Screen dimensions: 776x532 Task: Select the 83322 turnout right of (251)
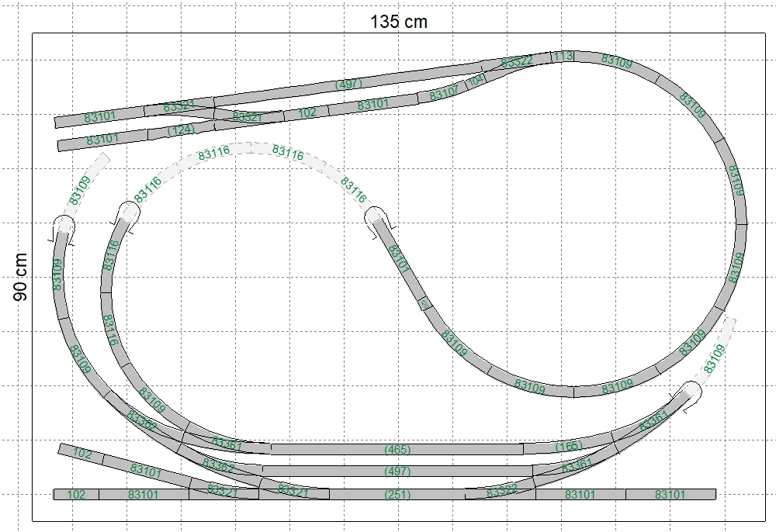pyautogui.click(x=503, y=493)
